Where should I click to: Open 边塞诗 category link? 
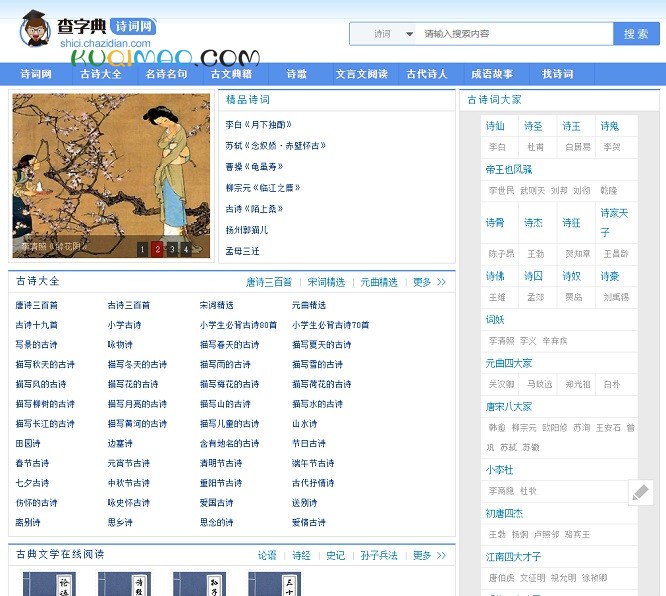pos(120,443)
